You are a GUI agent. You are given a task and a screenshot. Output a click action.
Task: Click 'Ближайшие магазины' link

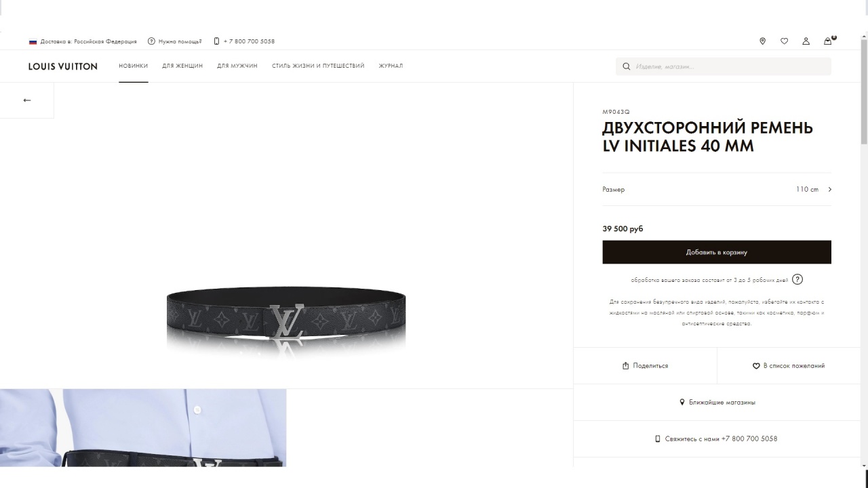pos(717,403)
